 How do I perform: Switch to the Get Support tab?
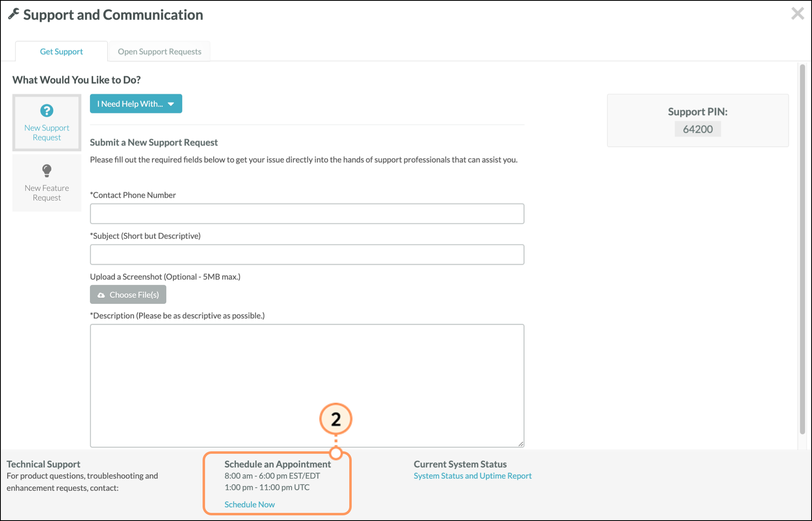61,51
